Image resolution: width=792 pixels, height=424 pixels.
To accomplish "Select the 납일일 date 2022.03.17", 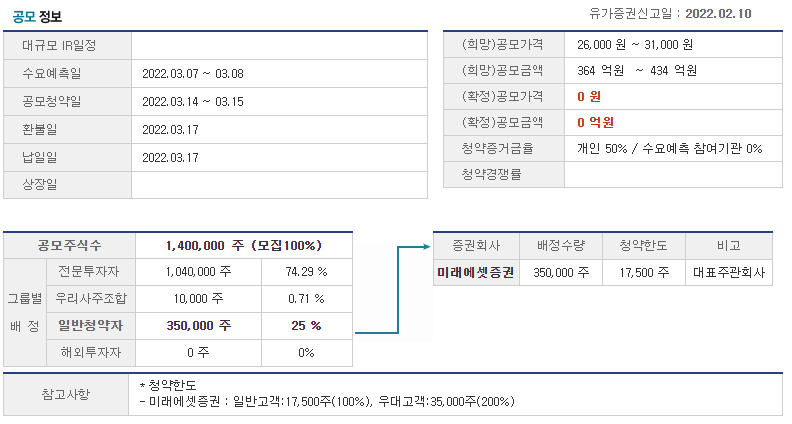I will tap(170, 158).
